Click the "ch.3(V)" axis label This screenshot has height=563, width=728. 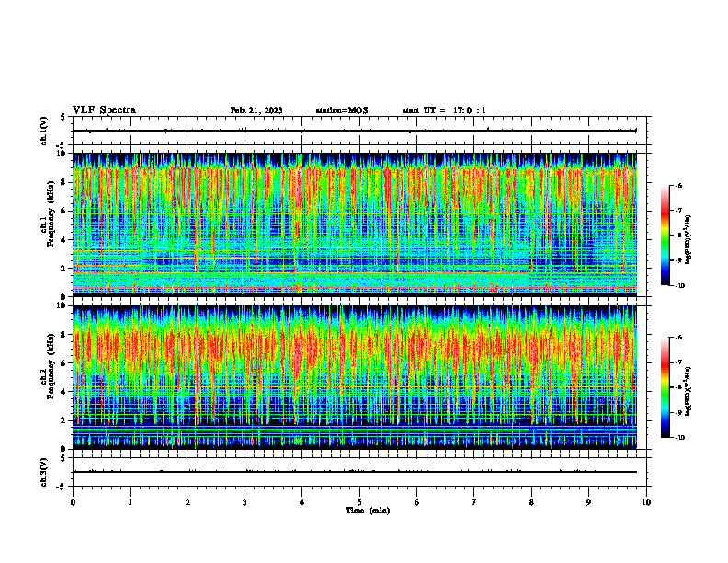pos(44,472)
